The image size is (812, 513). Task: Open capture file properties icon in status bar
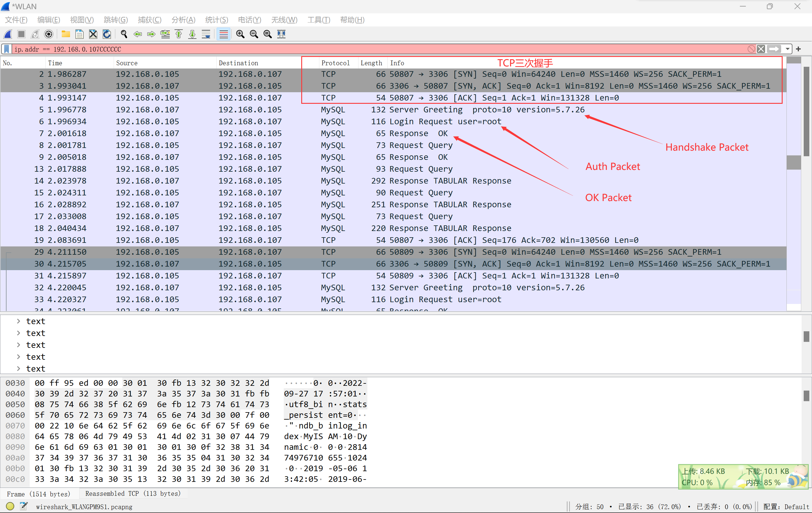[x=24, y=506]
